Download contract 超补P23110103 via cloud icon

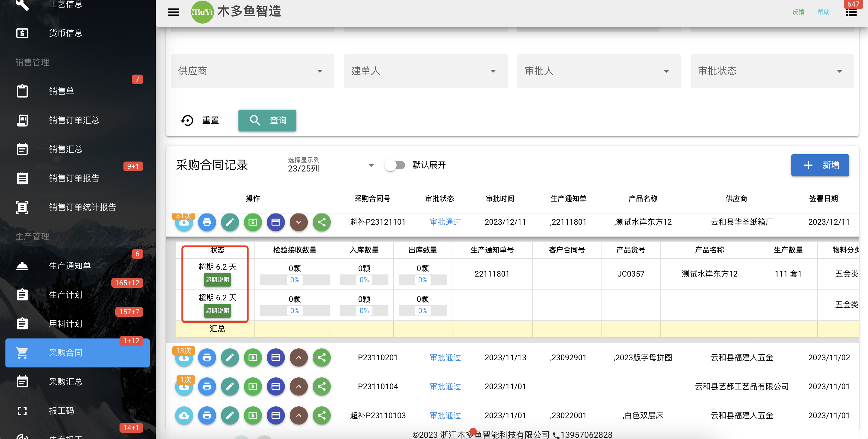(184, 415)
